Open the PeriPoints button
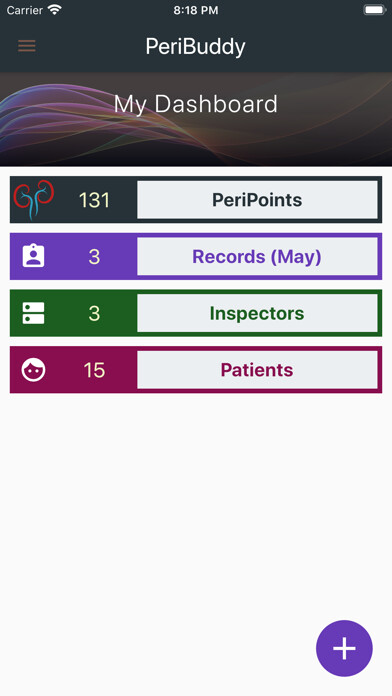This screenshot has height=696, width=392. (x=257, y=200)
